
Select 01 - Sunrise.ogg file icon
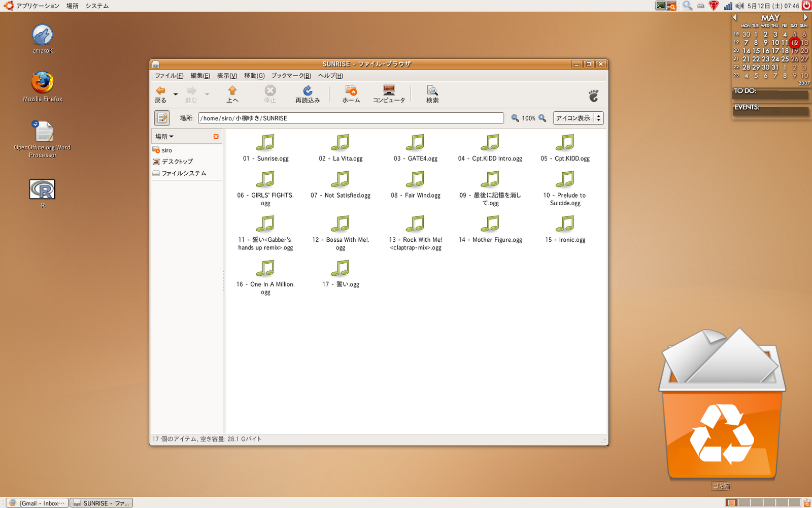pos(265,143)
